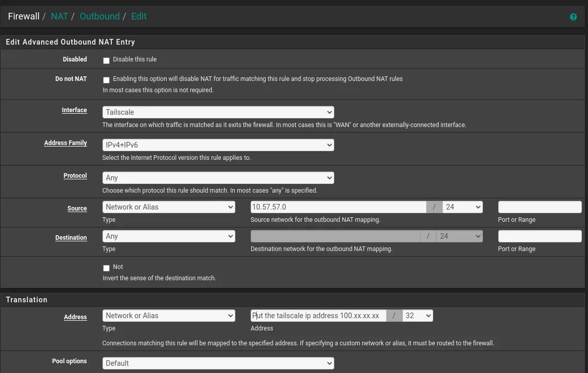The height and width of the screenshot is (373, 588).
Task: Open the Translation Address Type dropdown
Action: (169, 315)
